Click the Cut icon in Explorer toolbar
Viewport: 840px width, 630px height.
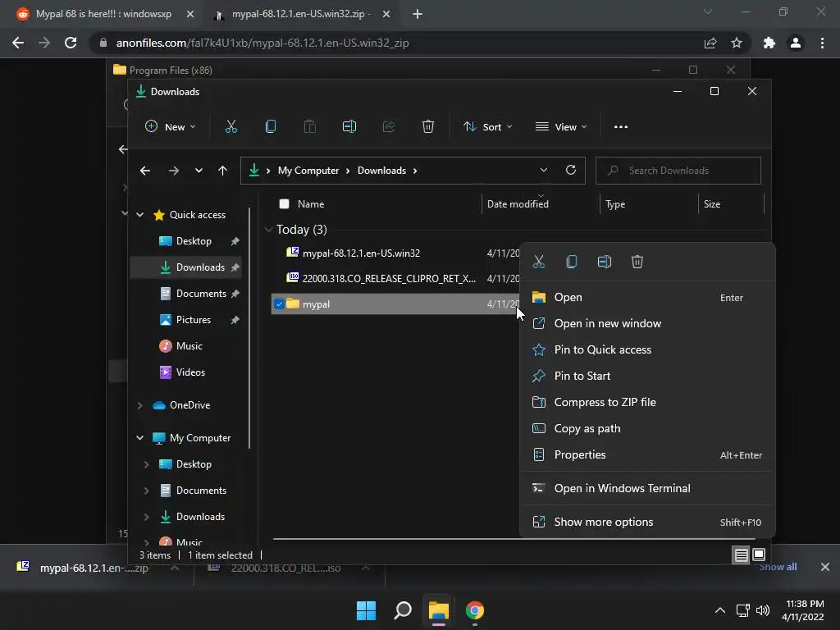pos(231,127)
